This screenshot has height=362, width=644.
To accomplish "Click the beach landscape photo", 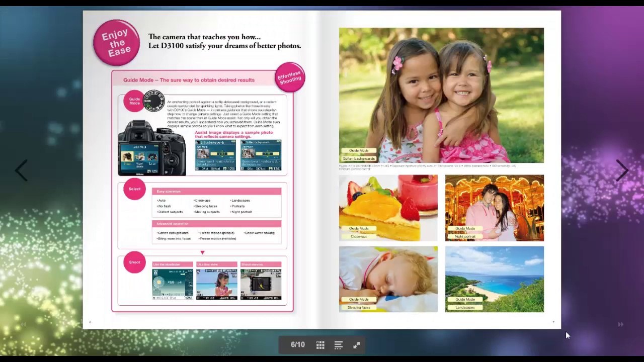I will tap(495, 279).
